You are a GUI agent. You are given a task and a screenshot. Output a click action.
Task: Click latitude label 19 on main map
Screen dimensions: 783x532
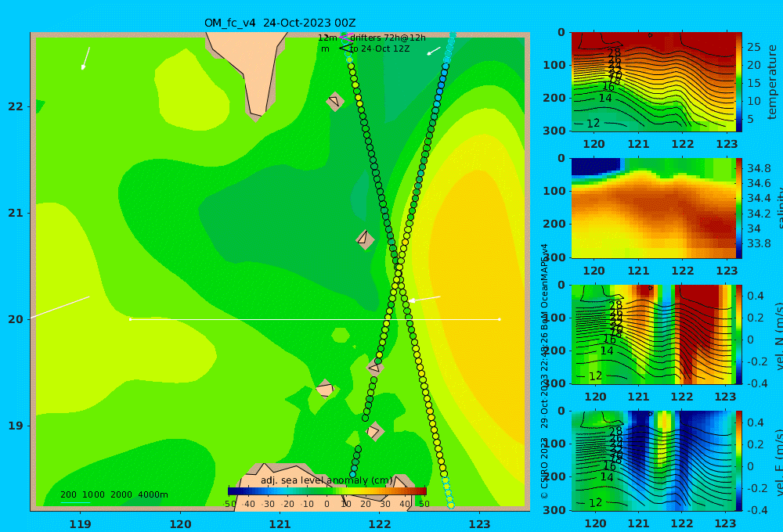tap(16, 426)
